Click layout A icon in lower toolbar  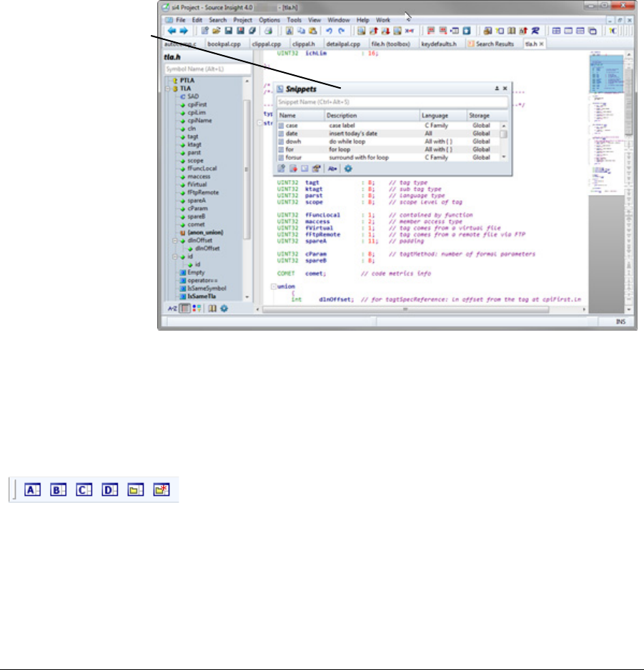tap(32, 490)
